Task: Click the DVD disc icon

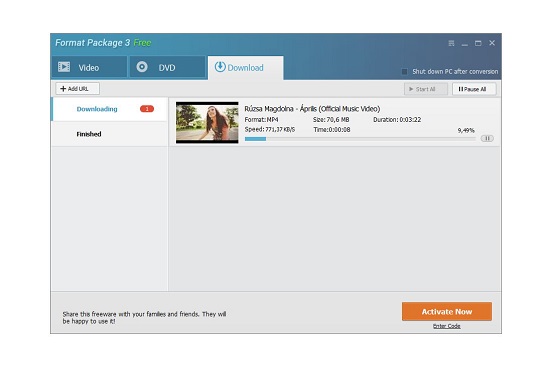Action: [x=142, y=67]
